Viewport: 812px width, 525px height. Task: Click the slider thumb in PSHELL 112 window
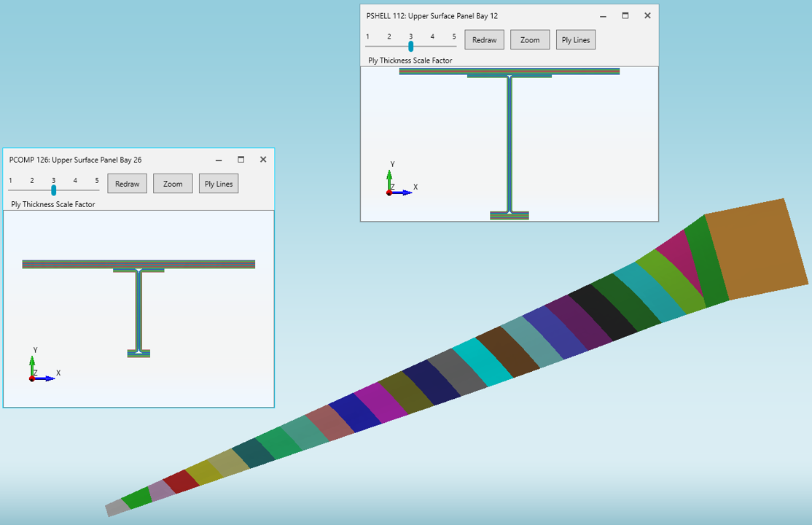tap(410, 46)
